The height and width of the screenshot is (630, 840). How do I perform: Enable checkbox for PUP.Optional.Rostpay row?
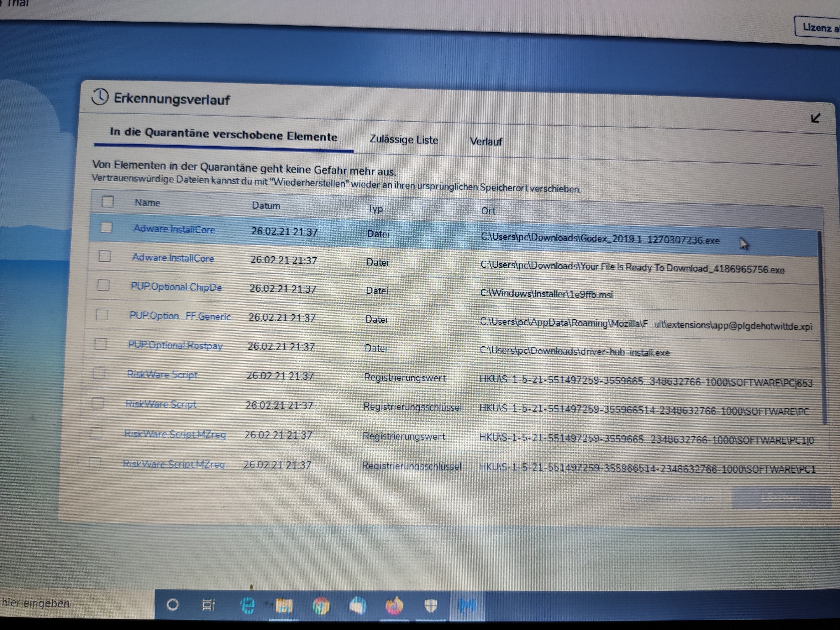pyautogui.click(x=100, y=344)
